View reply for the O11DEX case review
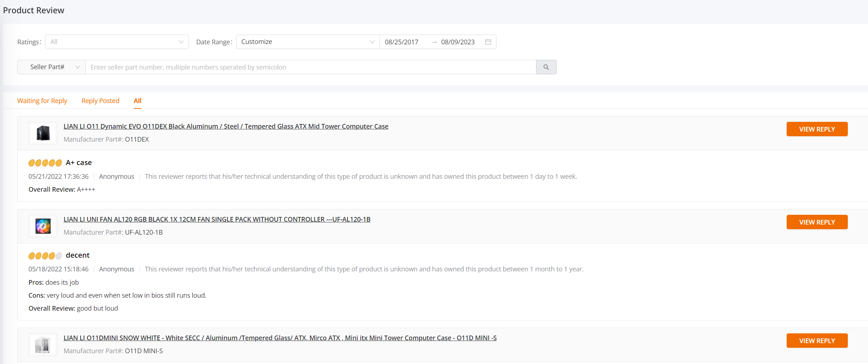Viewport: 868px width, 364px height. click(x=817, y=129)
